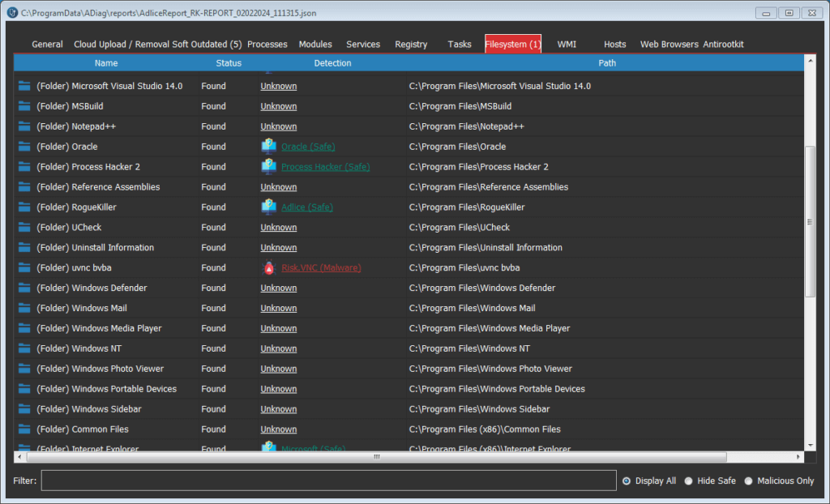This screenshot has width=830, height=504.
Task: Sort the list by Name column header
Action: coord(106,63)
